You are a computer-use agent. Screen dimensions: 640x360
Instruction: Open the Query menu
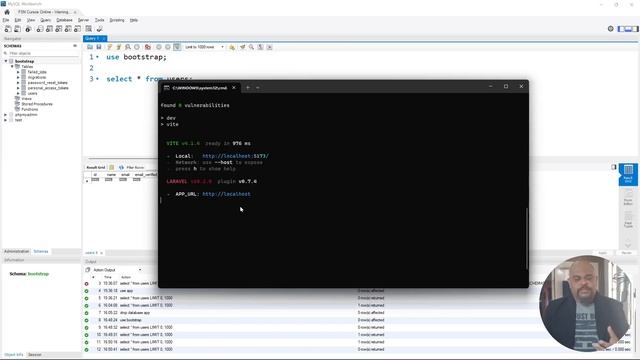(x=46, y=20)
